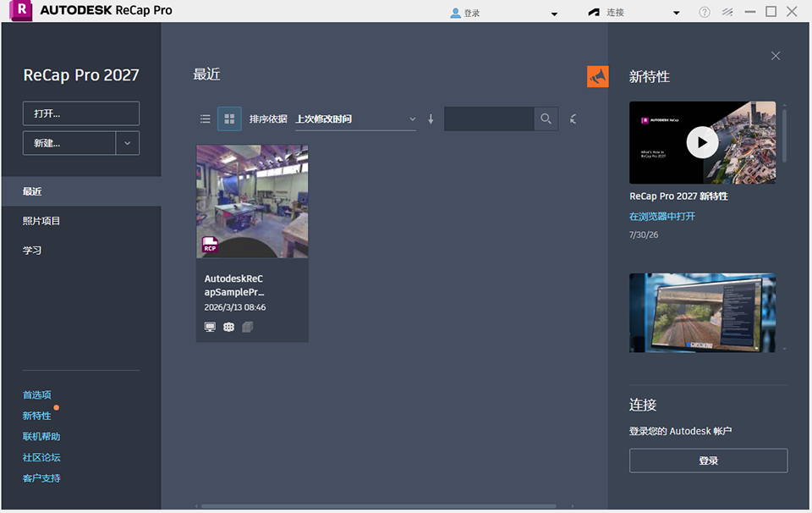Click the network status icon in title bar
This screenshot has width=812, height=513.
pyautogui.click(x=727, y=12)
